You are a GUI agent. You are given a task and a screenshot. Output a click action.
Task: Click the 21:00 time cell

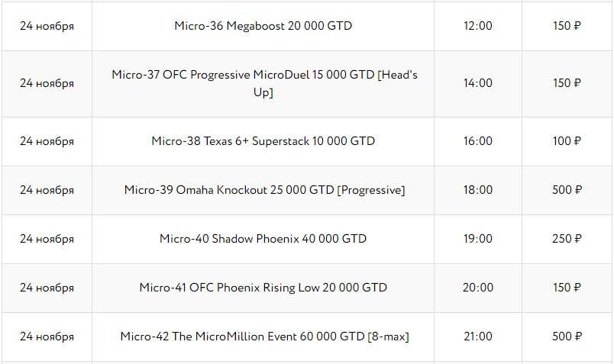point(478,337)
